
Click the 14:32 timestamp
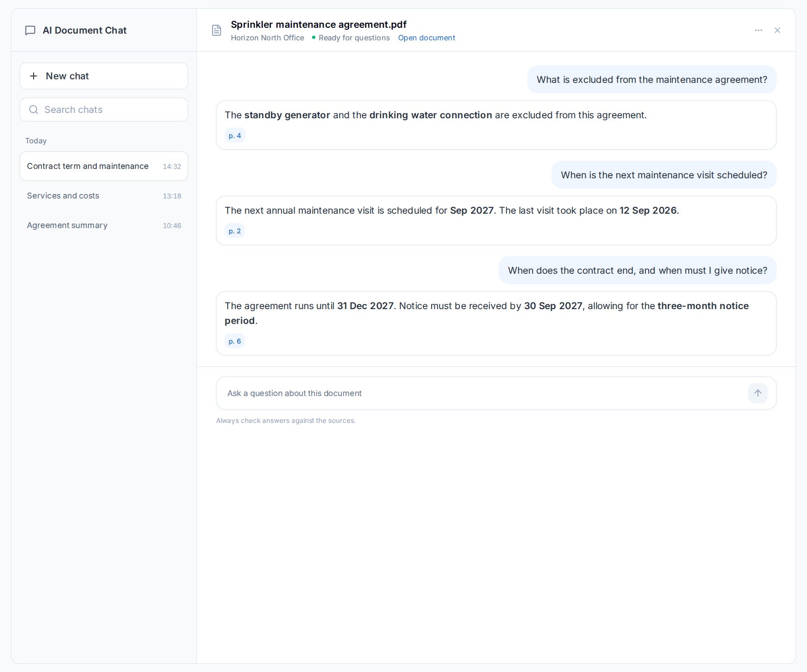tap(172, 167)
